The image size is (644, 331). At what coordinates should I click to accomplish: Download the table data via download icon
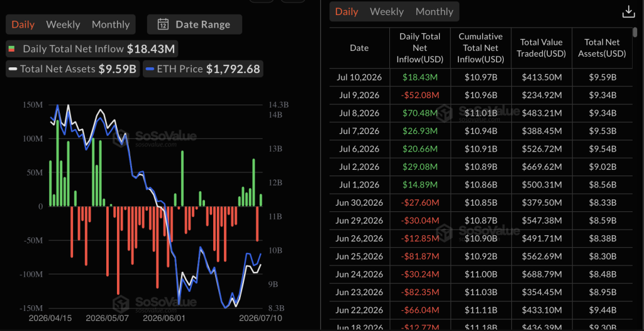point(628,12)
